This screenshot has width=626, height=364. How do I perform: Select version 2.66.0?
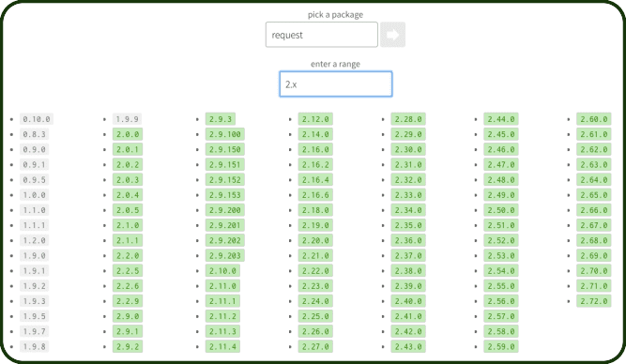click(594, 210)
